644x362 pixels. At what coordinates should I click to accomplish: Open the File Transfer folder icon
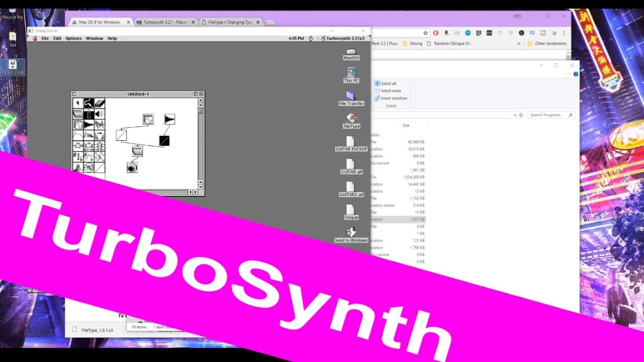click(x=351, y=98)
